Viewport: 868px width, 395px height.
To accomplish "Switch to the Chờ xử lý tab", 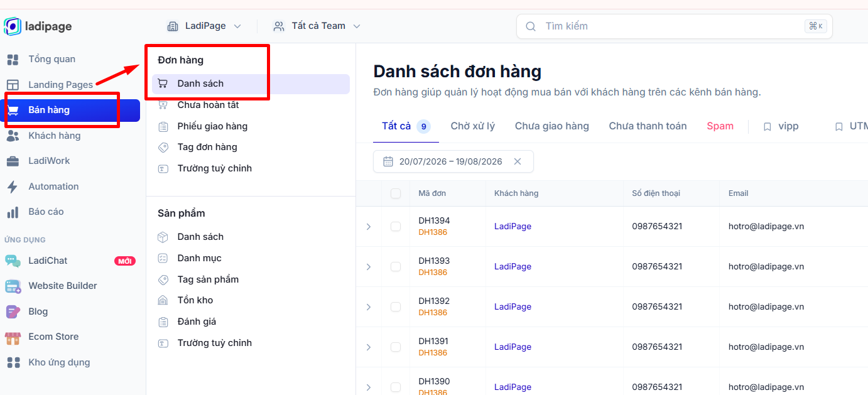I will pos(473,126).
